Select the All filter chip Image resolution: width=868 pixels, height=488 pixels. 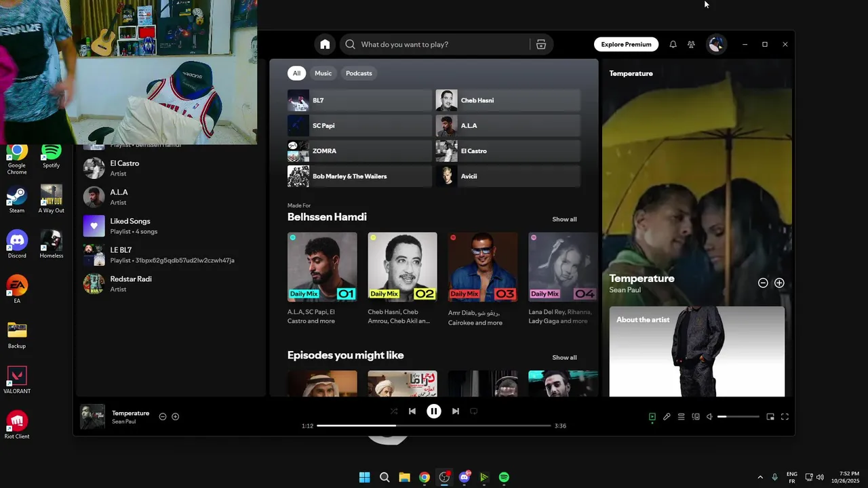(296, 73)
